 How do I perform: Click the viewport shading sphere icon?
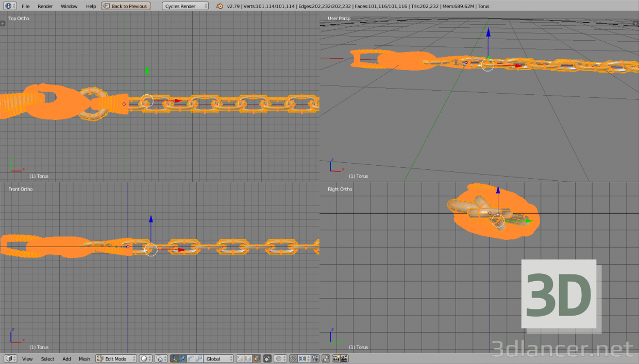(144, 358)
